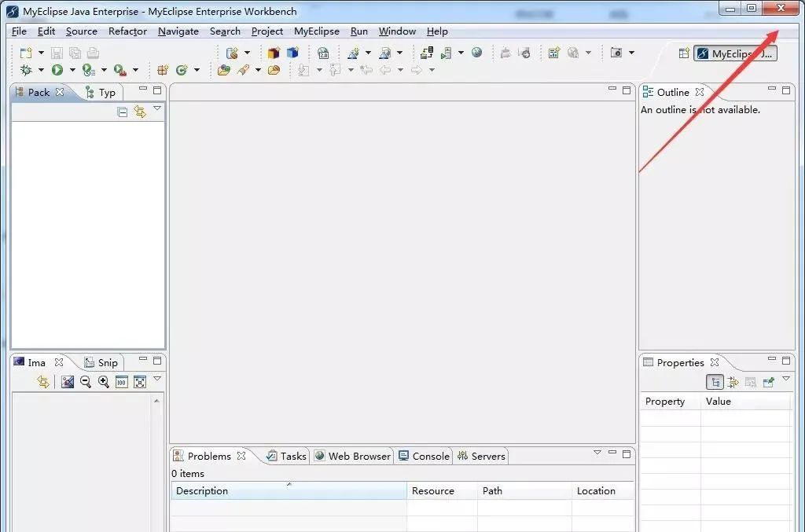Viewport: 805px width, 532px height.
Task: Click the zoom out magnifier icon
Action: pos(85,382)
